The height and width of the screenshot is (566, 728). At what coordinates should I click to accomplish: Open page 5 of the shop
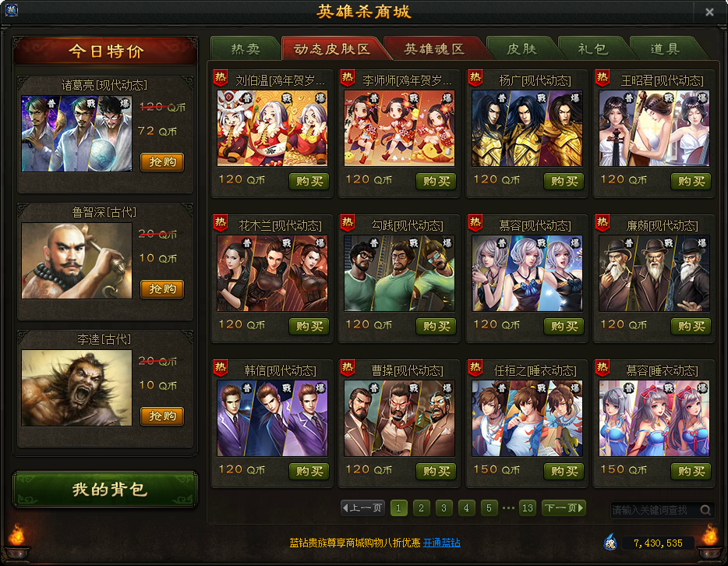489,508
